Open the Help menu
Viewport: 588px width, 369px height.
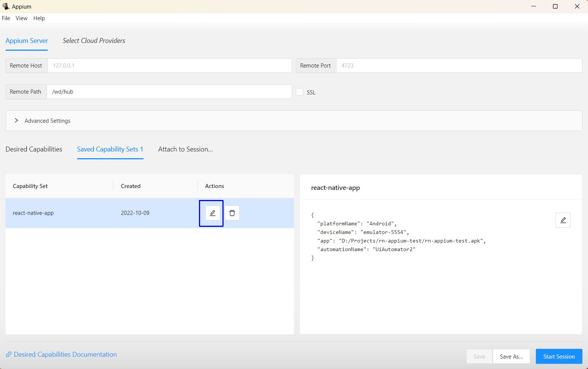click(39, 18)
